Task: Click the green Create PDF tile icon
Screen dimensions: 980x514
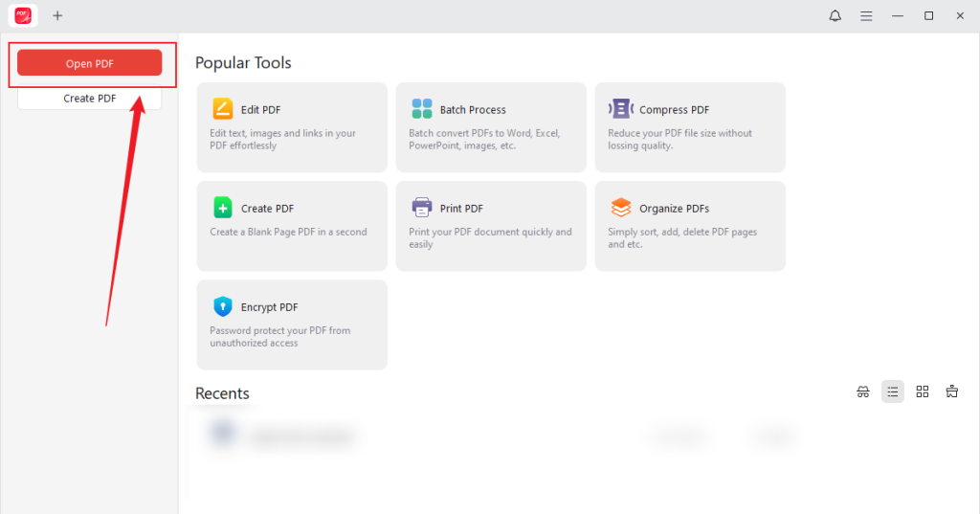Action: [x=223, y=208]
